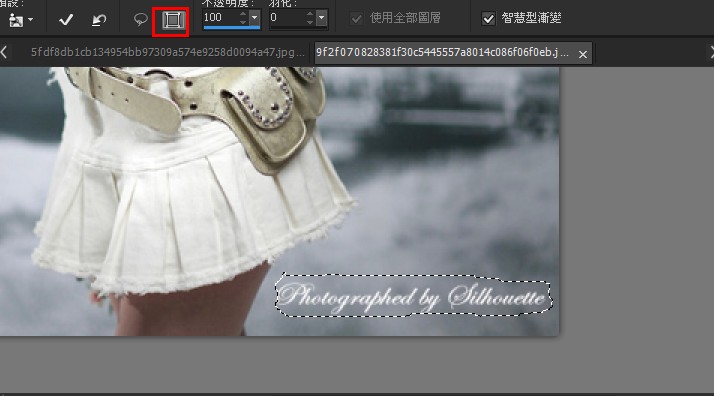714x396 pixels.
Task: Switch to the 5fdf8db1cb134954 image tab
Action: click(168, 52)
